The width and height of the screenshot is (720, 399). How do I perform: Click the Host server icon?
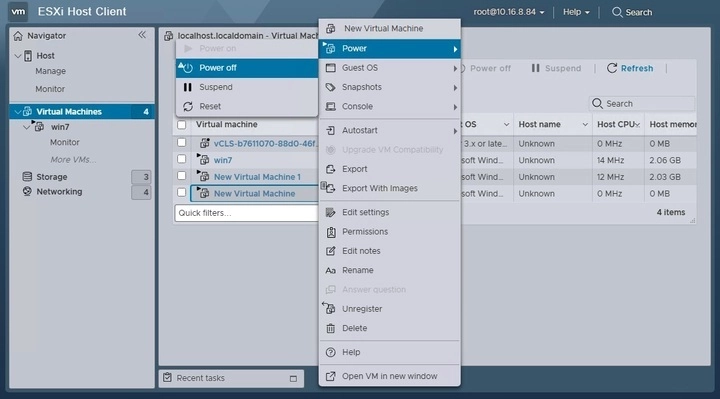(28, 56)
